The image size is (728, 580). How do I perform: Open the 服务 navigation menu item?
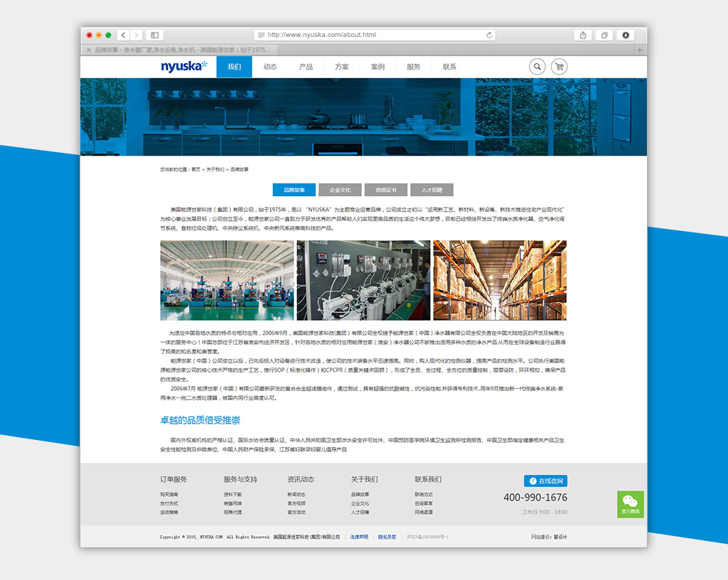(414, 67)
